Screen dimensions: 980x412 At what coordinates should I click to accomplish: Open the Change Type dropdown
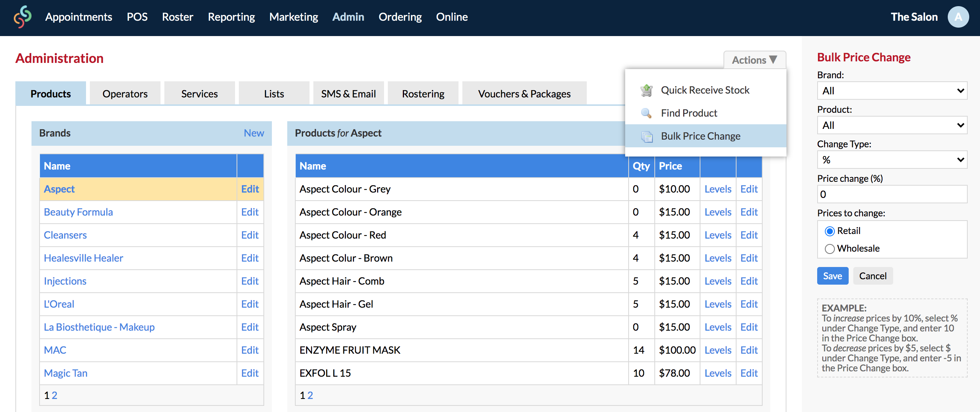coord(892,160)
